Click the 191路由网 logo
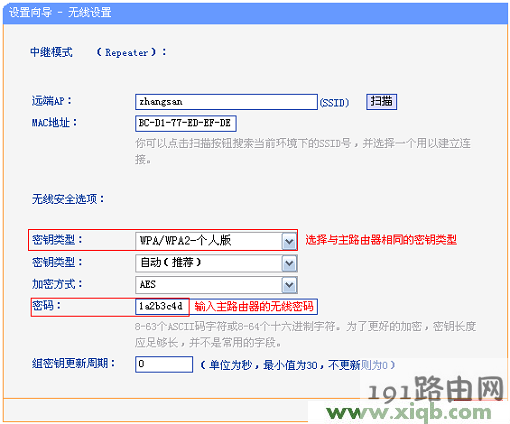 (436, 390)
